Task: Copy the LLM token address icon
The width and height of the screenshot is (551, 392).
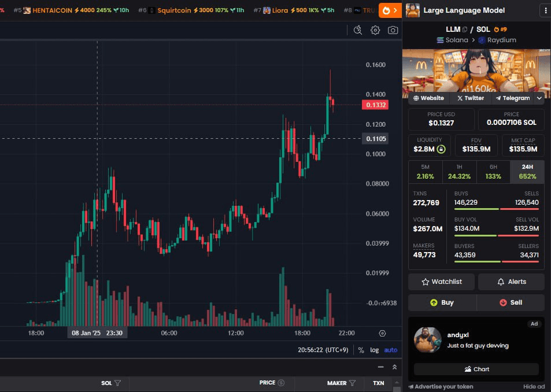Action: point(464,29)
